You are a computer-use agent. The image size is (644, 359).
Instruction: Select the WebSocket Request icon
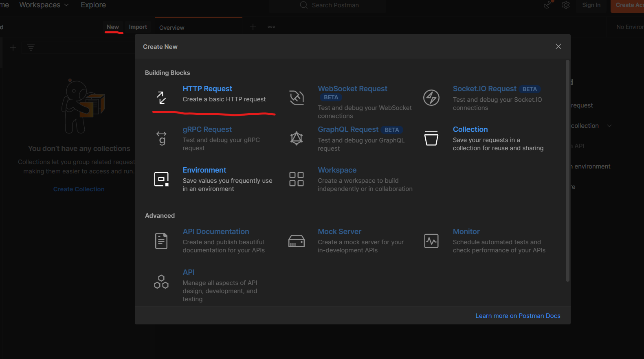(x=297, y=98)
